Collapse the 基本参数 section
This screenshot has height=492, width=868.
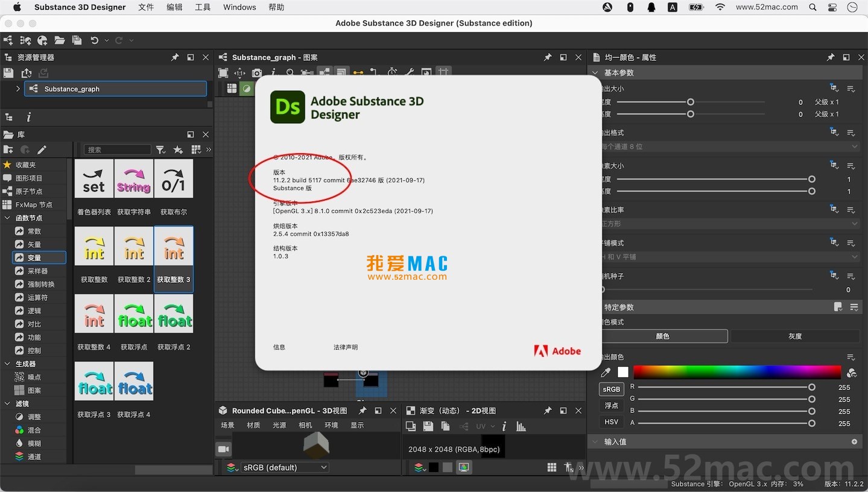click(595, 72)
